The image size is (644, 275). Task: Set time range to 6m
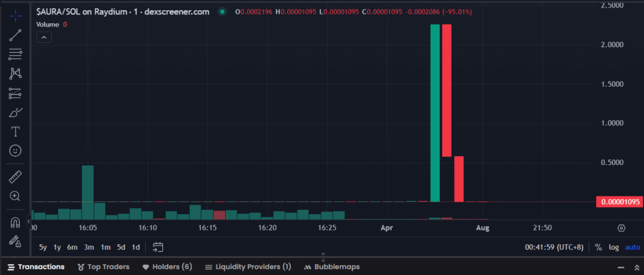72,247
